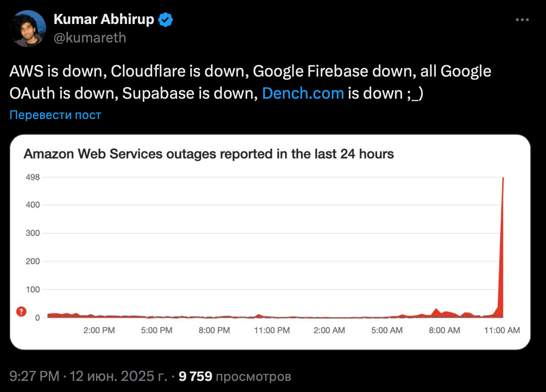Click the red spike peak at 498

click(x=503, y=178)
